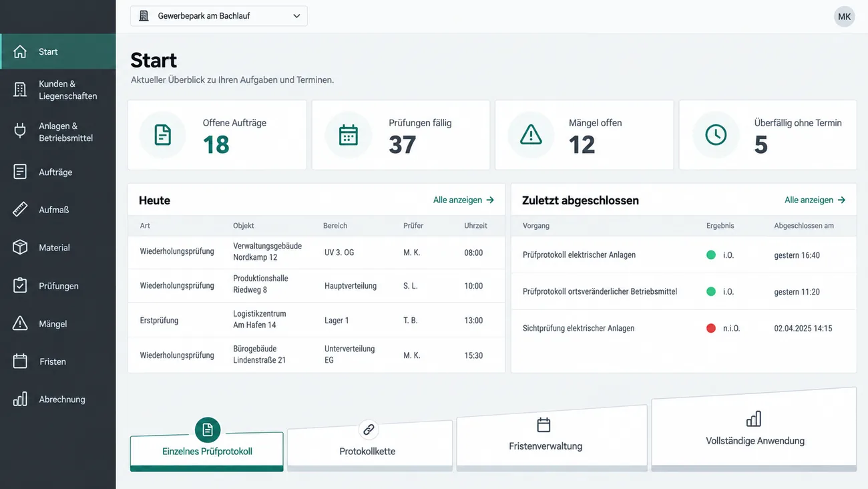Click the Start home icon in sidebar
The image size is (868, 489).
pyautogui.click(x=20, y=51)
